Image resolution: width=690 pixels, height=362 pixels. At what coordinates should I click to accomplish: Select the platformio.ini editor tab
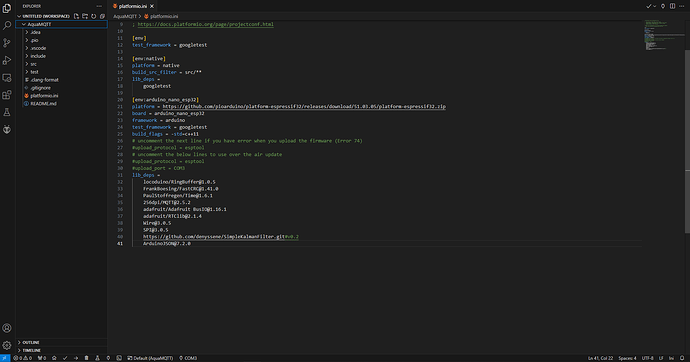133,6
